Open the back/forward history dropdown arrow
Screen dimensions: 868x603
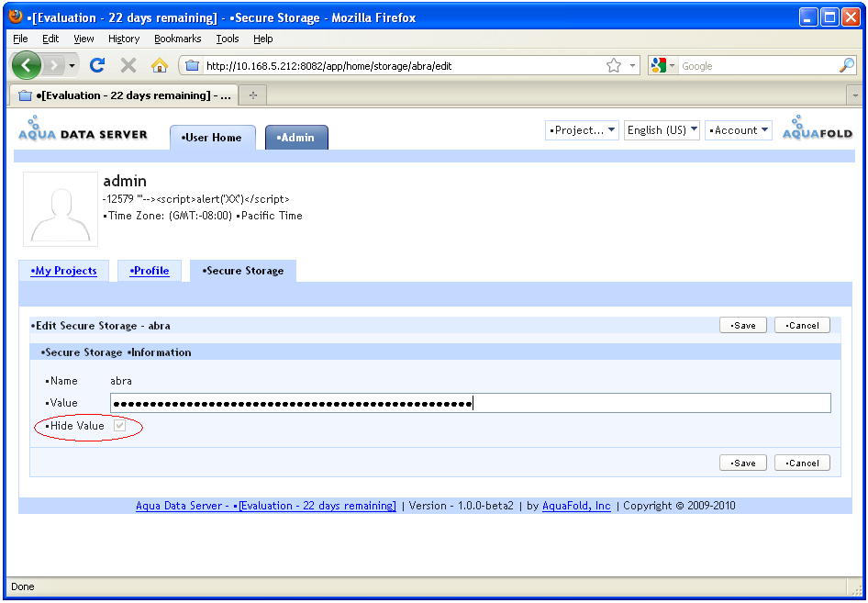pyautogui.click(x=72, y=66)
